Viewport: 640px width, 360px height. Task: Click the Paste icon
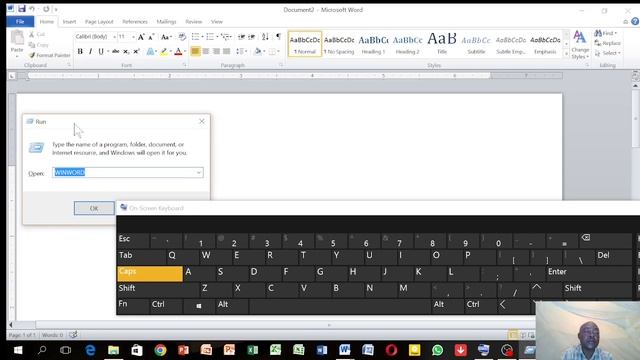click(x=17, y=38)
